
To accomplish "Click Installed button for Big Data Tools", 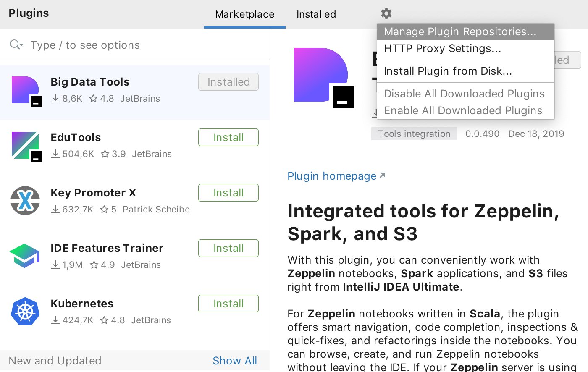I will click(x=228, y=82).
